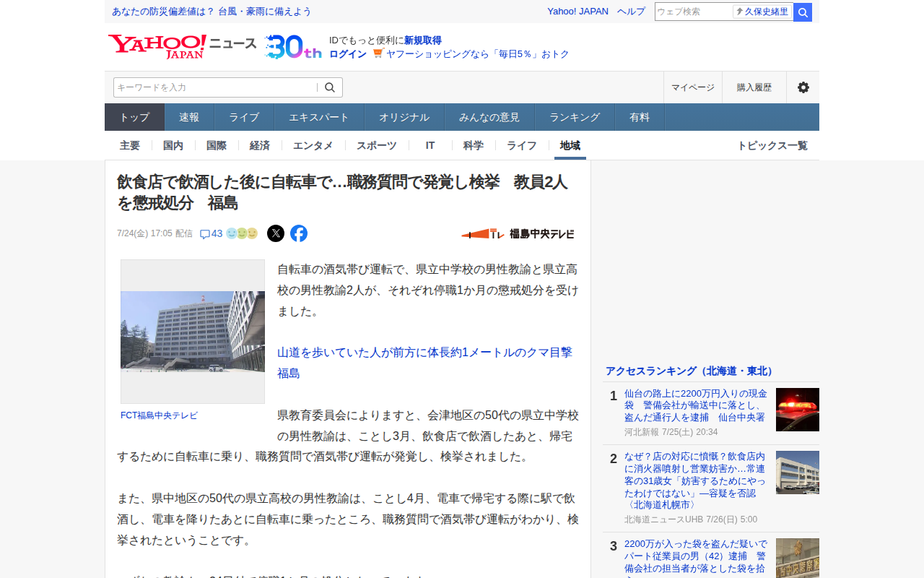
Task: Open the みんなの意見 tab
Action: pyautogui.click(x=489, y=117)
